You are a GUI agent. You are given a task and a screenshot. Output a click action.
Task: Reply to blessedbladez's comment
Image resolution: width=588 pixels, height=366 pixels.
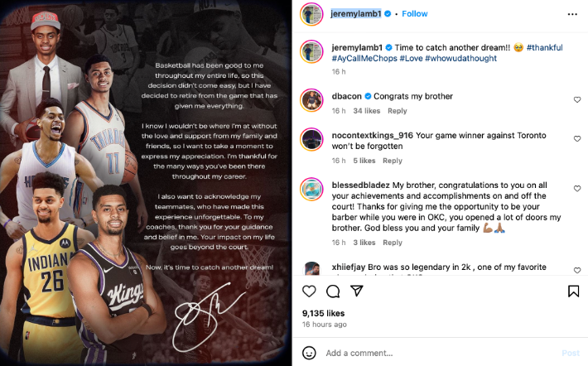click(x=393, y=243)
